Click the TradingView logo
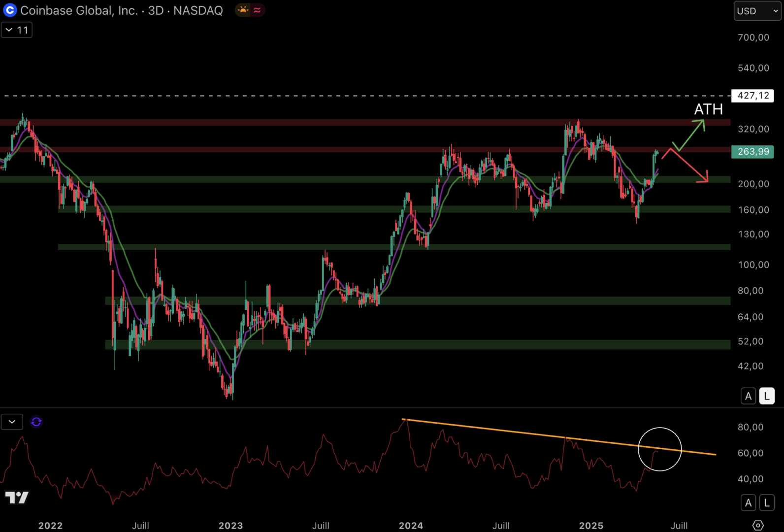Screen dimensions: 784x532 point(17,498)
